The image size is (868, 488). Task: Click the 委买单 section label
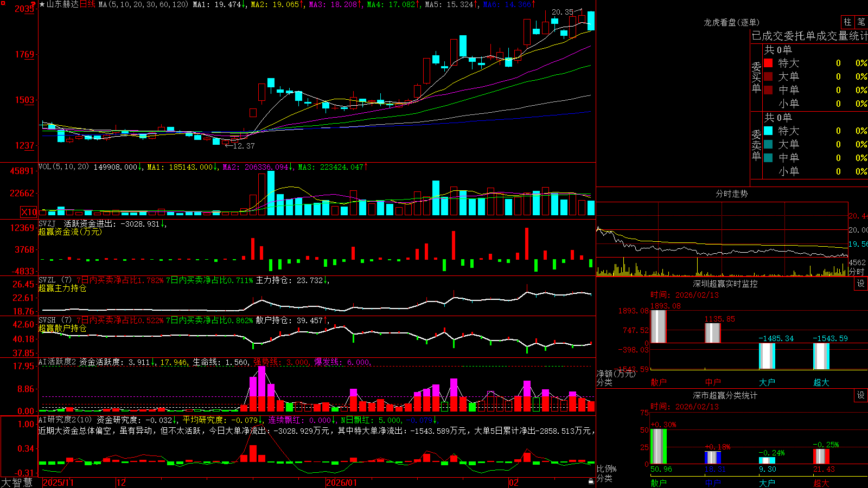756,78
